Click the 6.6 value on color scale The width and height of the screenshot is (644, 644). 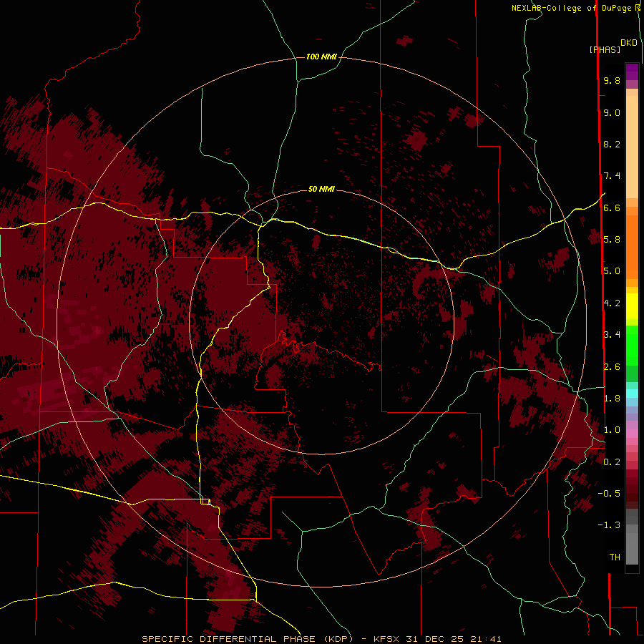(612, 208)
